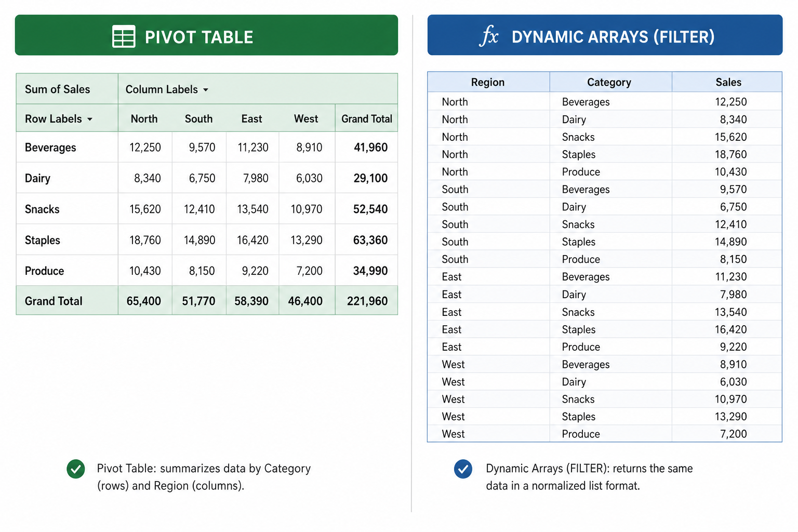Select the Beverages row label in the pivot table
This screenshot has height=532, width=798.
click(x=50, y=148)
